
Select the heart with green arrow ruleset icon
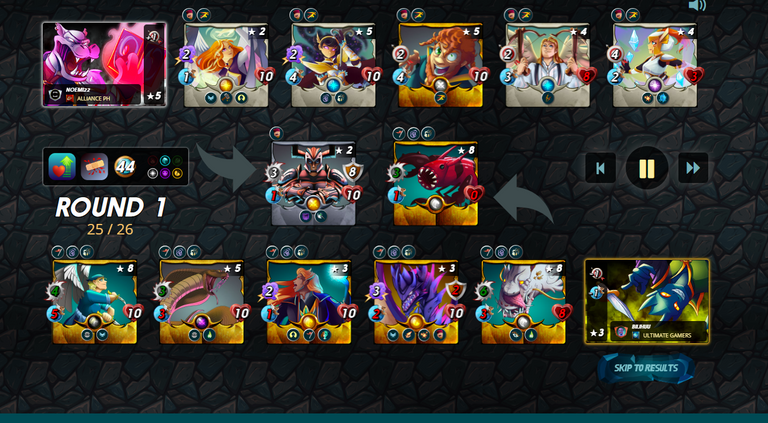pyautogui.click(x=62, y=166)
